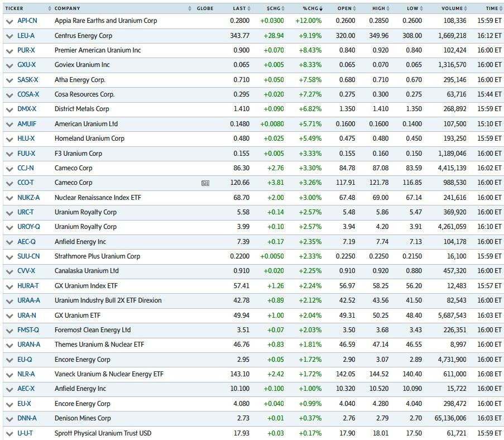Open the EU-Q ticker link
Viewport: 504px width, 440px height.
point(25,359)
